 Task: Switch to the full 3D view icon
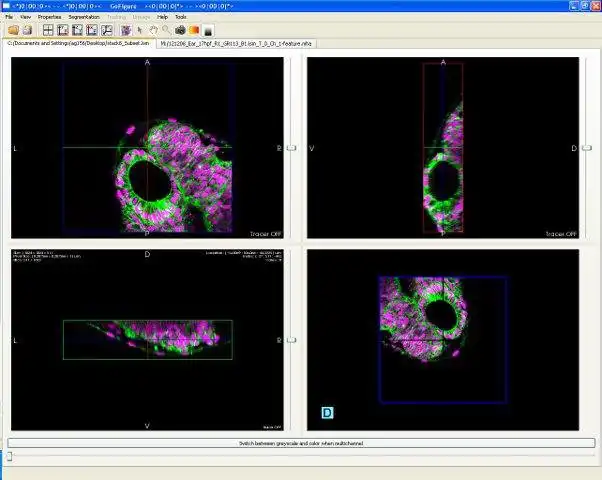point(106,30)
